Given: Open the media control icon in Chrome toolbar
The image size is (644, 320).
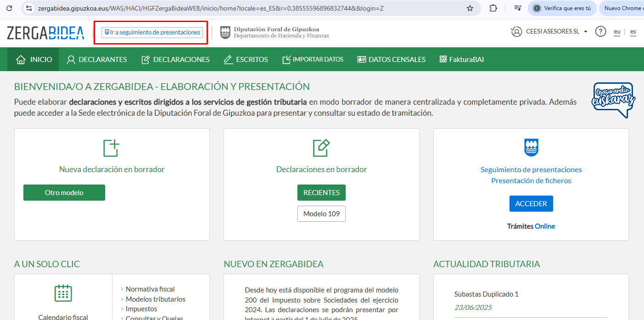Looking at the screenshot, I should pos(518,8).
